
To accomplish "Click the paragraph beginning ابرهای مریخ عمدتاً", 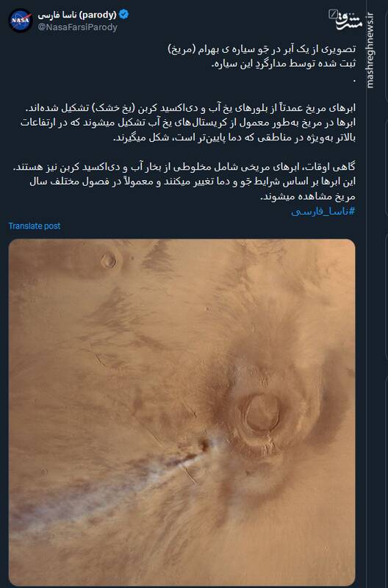I will (x=188, y=123).
